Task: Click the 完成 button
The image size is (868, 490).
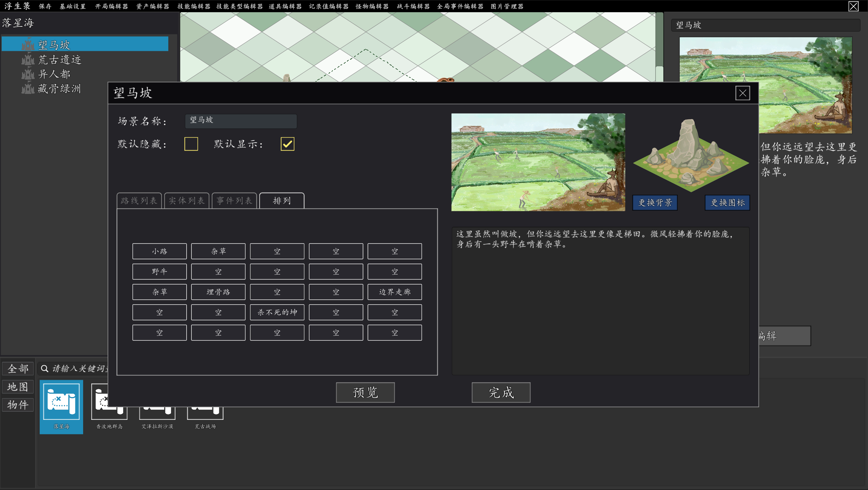Action: 501,392
